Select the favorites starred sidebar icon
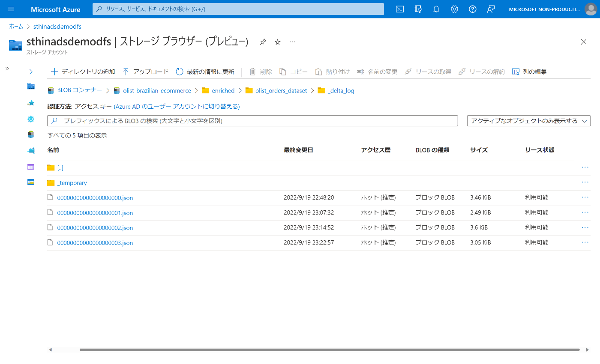600x364 pixels. pyautogui.click(x=31, y=103)
